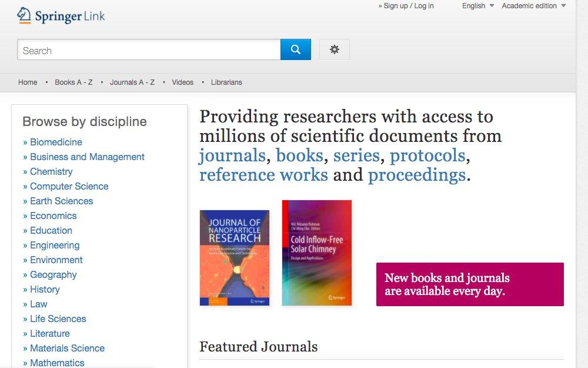The width and height of the screenshot is (588, 368).
Task: Click the Browse by discipline heading
Action: point(84,122)
